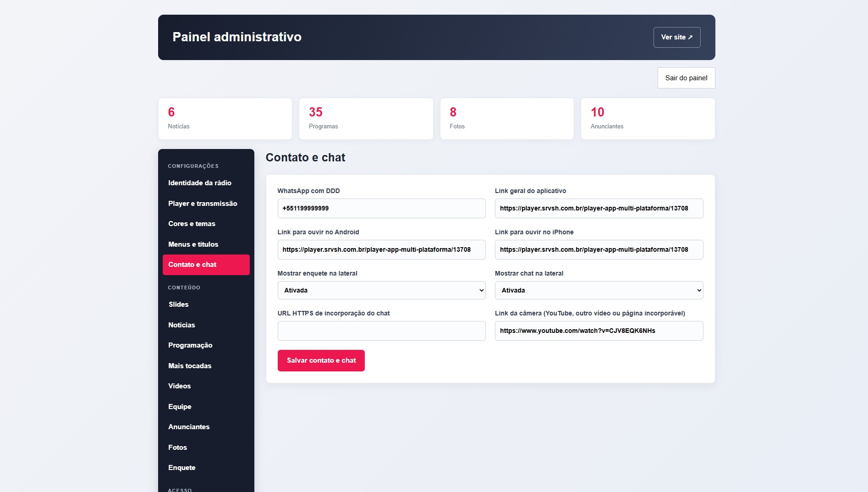Click Salvar contato e chat button
868x492 pixels.
point(321,360)
